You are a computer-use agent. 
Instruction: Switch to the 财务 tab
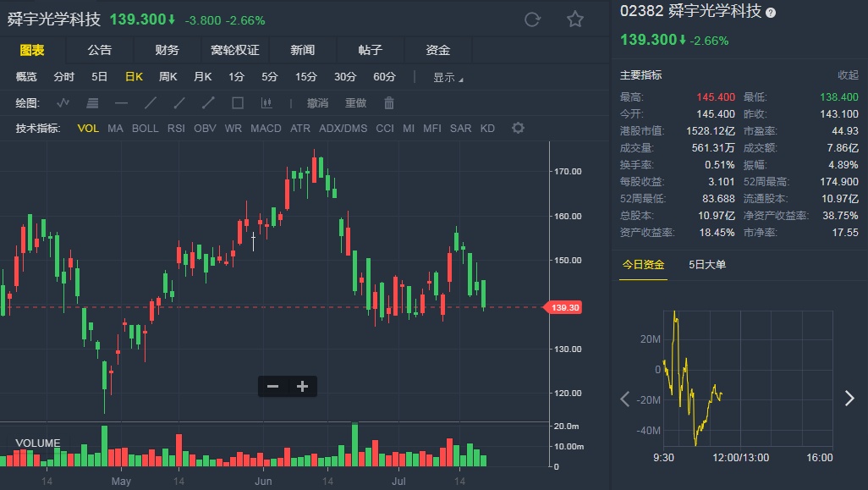tap(167, 51)
